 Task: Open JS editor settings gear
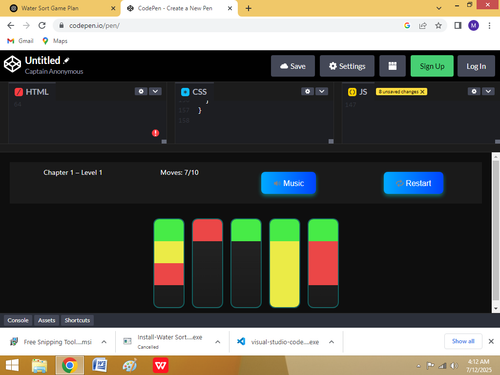click(x=474, y=91)
